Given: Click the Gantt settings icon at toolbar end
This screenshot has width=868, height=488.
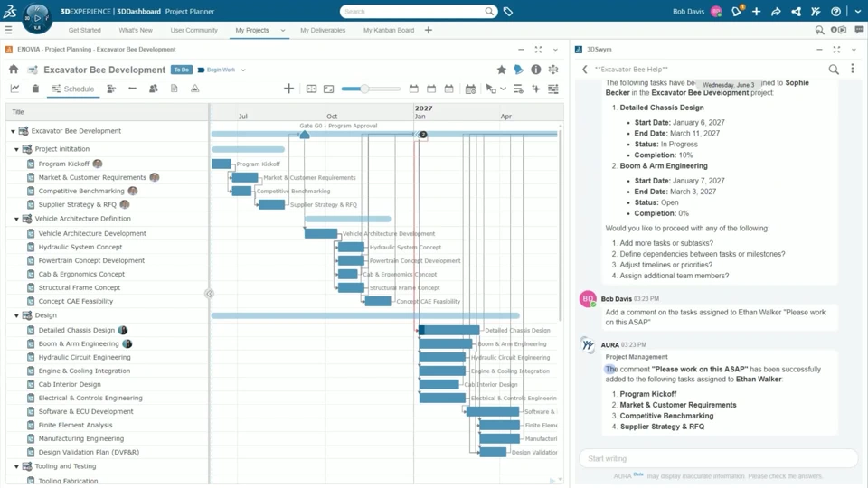Looking at the screenshot, I should [x=553, y=89].
